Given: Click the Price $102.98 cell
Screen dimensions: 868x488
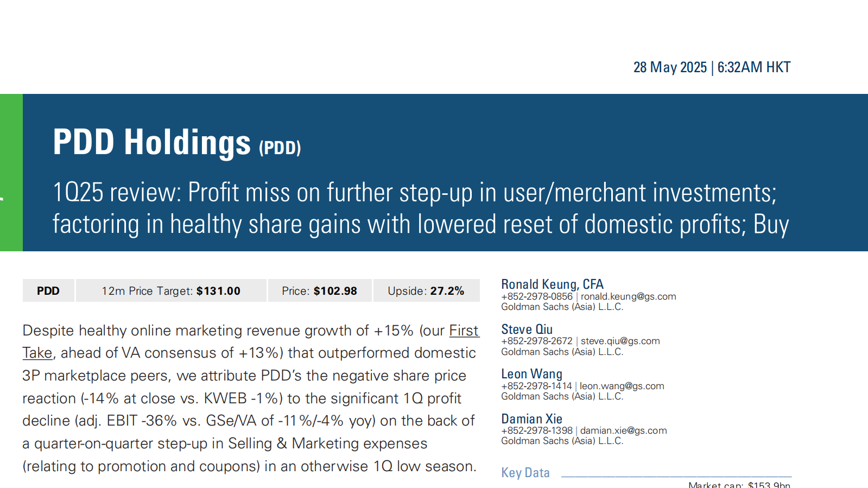Looking at the screenshot, I should (319, 291).
